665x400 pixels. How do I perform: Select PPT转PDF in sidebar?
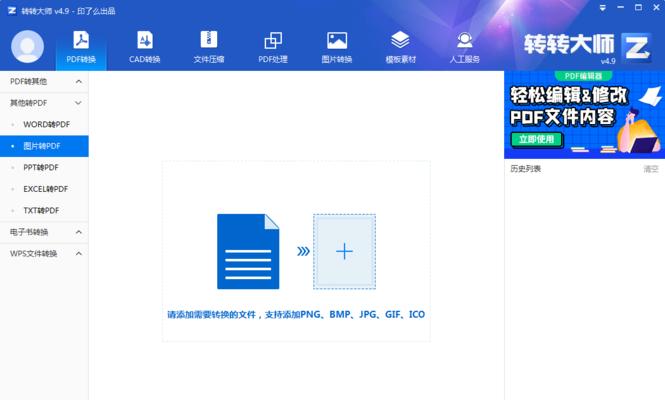(44, 168)
